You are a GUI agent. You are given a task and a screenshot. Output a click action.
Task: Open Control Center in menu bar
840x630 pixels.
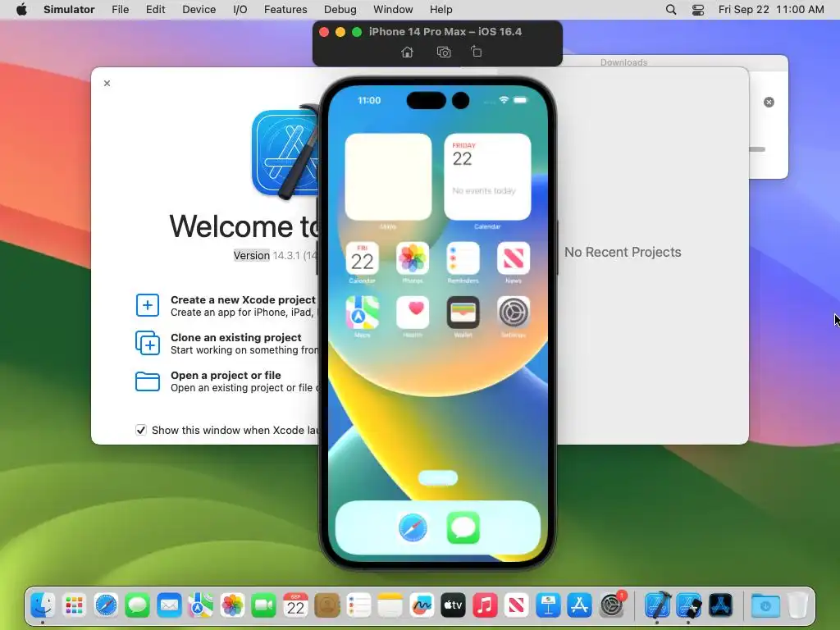[698, 10]
